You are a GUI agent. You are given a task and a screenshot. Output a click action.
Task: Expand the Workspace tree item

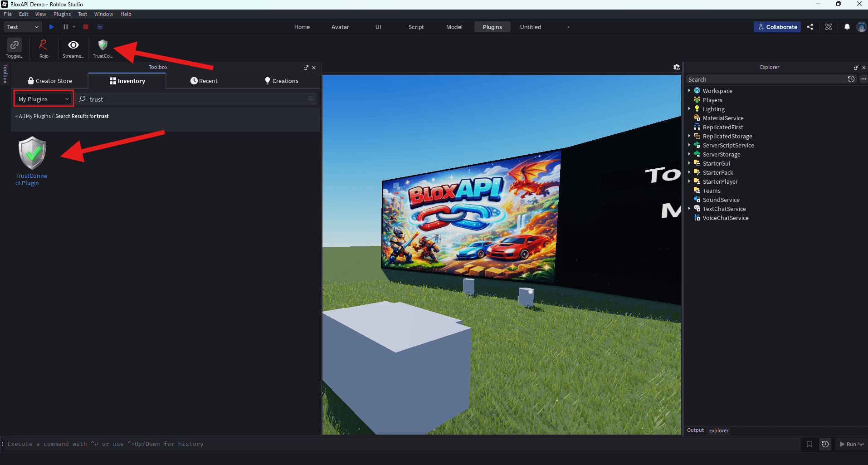(x=690, y=91)
